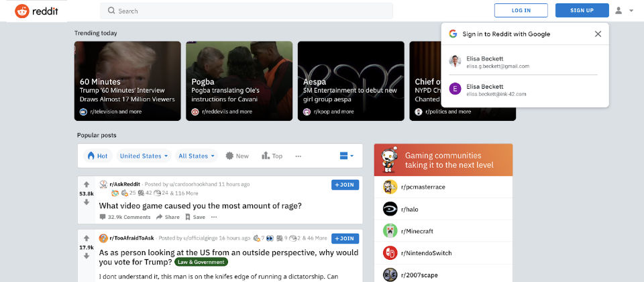Upvote the AskReddit video game post
This screenshot has width=644, height=282.
tap(87, 184)
